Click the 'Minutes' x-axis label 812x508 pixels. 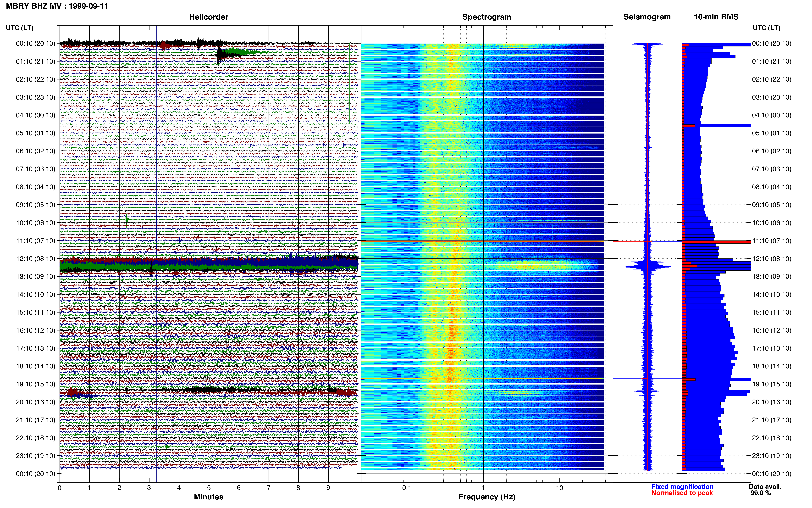(x=209, y=497)
